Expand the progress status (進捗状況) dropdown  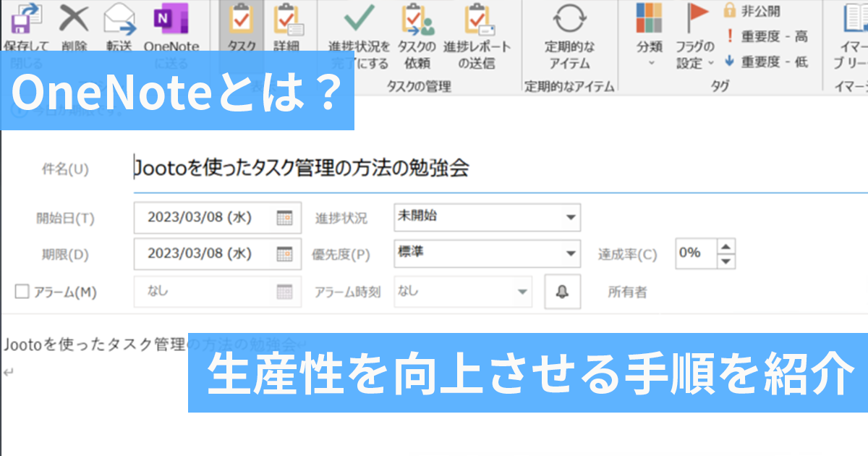571,217
